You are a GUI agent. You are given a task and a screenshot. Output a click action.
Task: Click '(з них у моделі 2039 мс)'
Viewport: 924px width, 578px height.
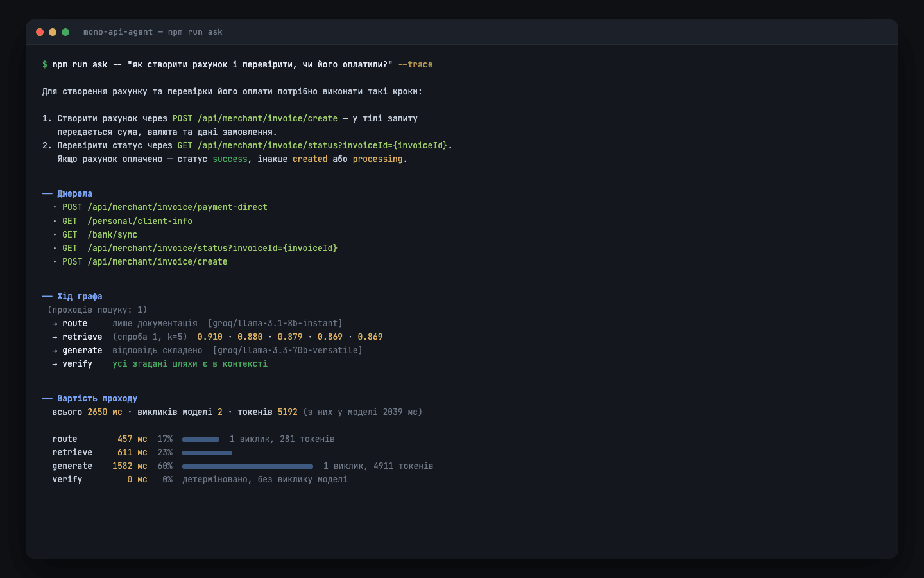coord(363,412)
